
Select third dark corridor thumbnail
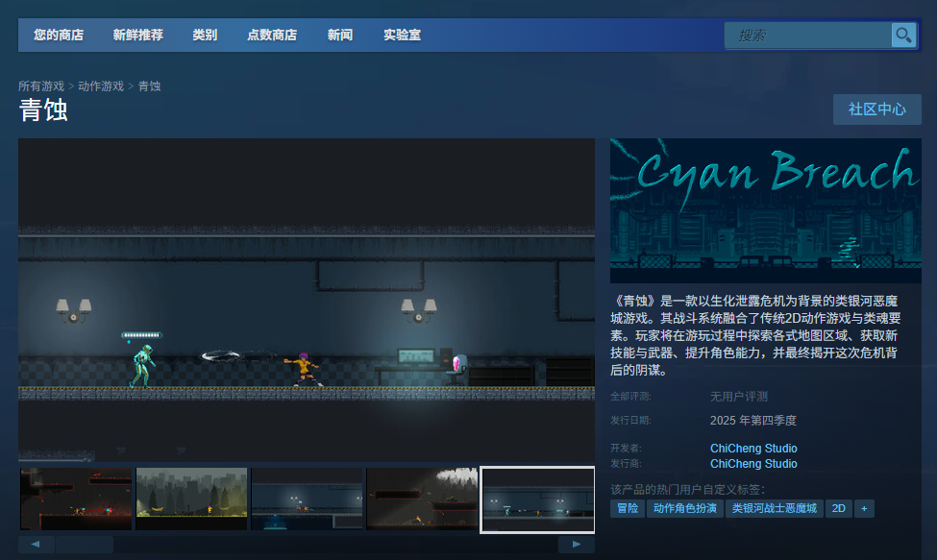tap(307, 499)
